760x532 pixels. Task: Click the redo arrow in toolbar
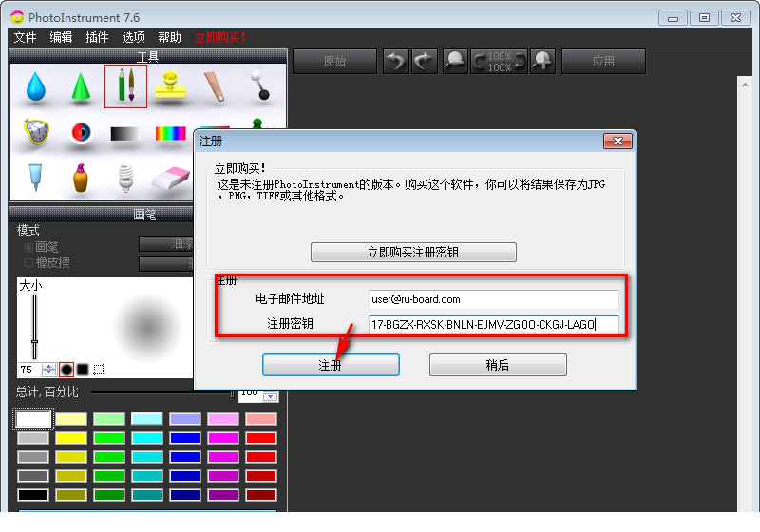click(424, 61)
